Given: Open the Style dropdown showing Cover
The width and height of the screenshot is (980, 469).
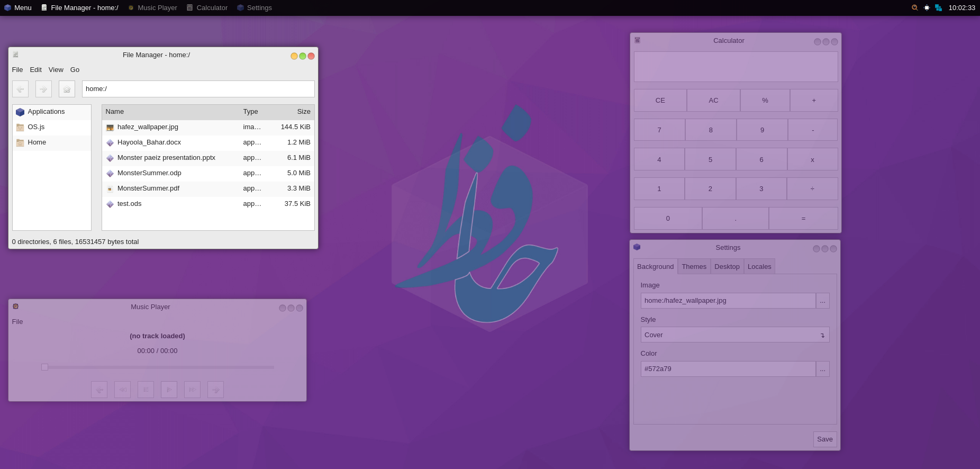Looking at the screenshot, I should (735, 335).
